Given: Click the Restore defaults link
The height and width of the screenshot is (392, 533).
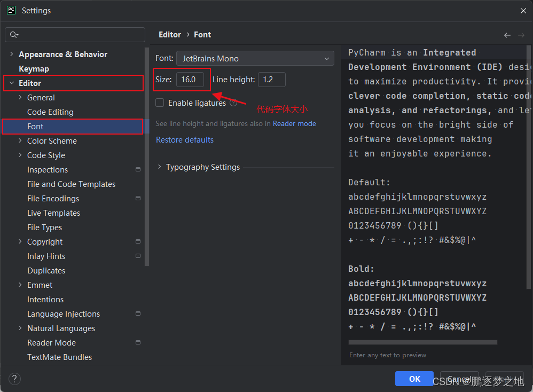Looking at the screenshot, I should click(185, 140).
